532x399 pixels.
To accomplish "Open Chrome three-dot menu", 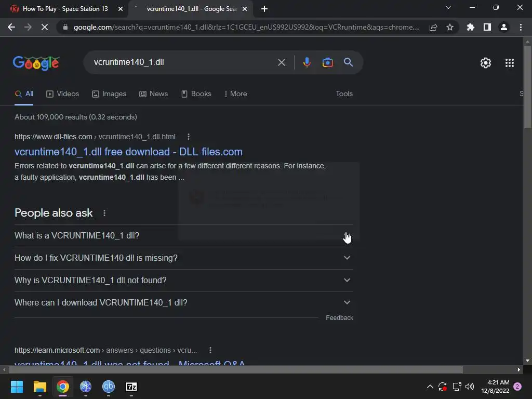I will coord(521,27).
